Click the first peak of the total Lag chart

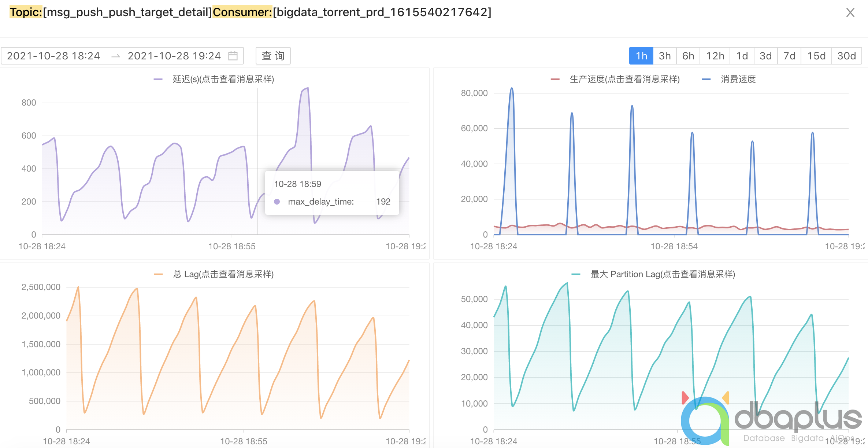(78, 287)
